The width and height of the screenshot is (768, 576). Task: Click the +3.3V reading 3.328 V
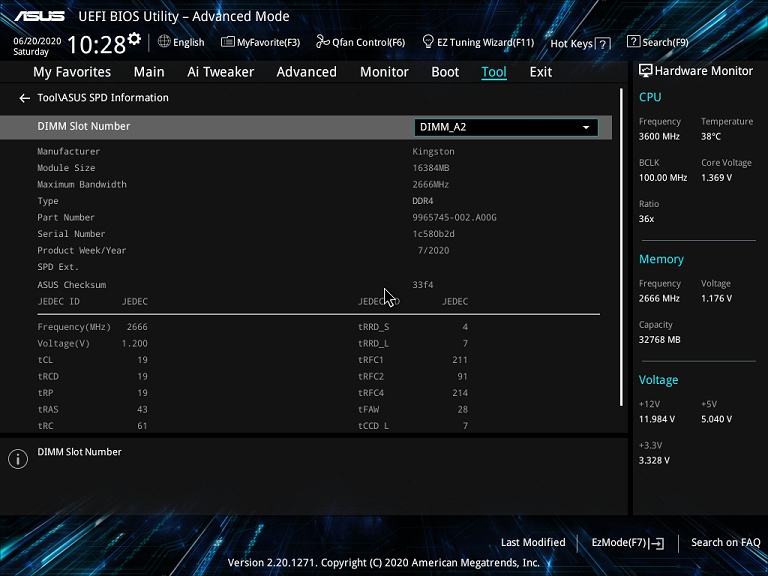[654, 460]
